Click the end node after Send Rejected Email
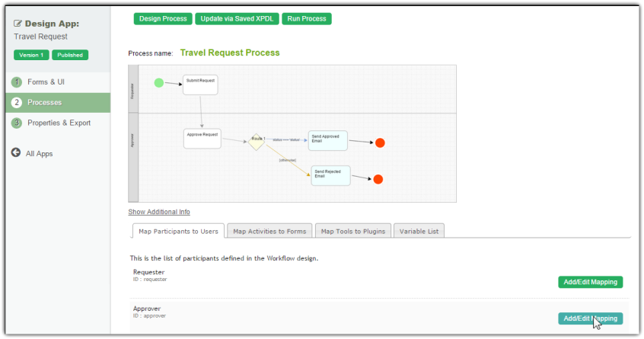This screenshot has width=644, height=339. [x=378, y=179]
